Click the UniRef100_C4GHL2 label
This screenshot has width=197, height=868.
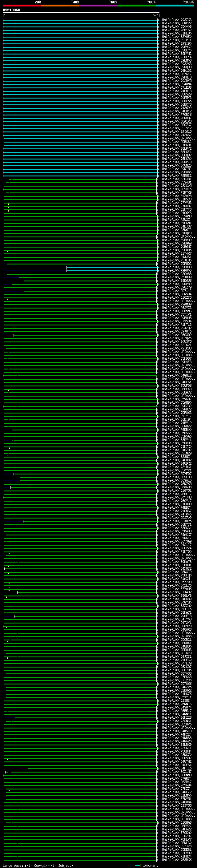pos(177,375)
